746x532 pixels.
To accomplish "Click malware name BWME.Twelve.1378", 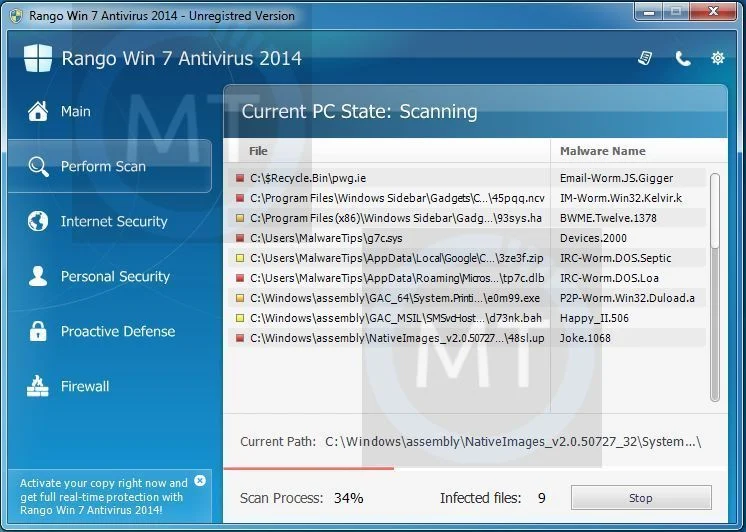I will click(608, 218).
